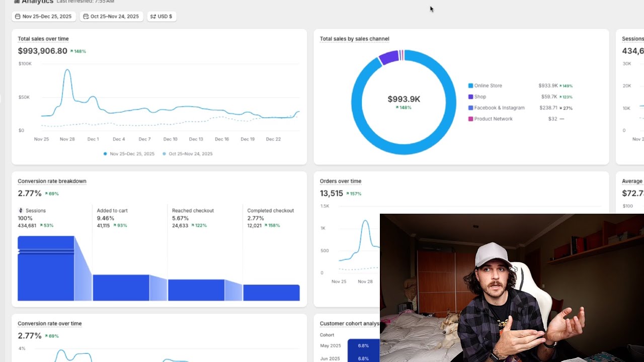Screen dimensions: 644x362
Task: Click the $933.9K Online Store value
Action: (548, 86)
